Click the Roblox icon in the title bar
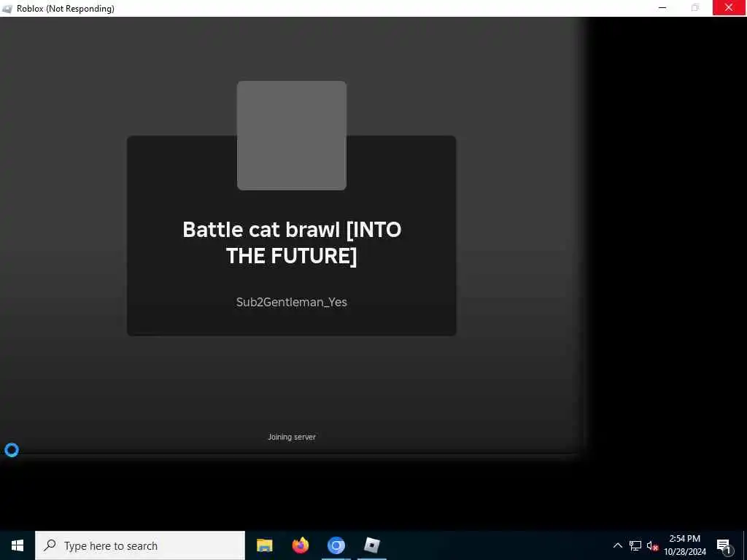Viewport: 747px width, 560px height. click(x=7, y=9)
